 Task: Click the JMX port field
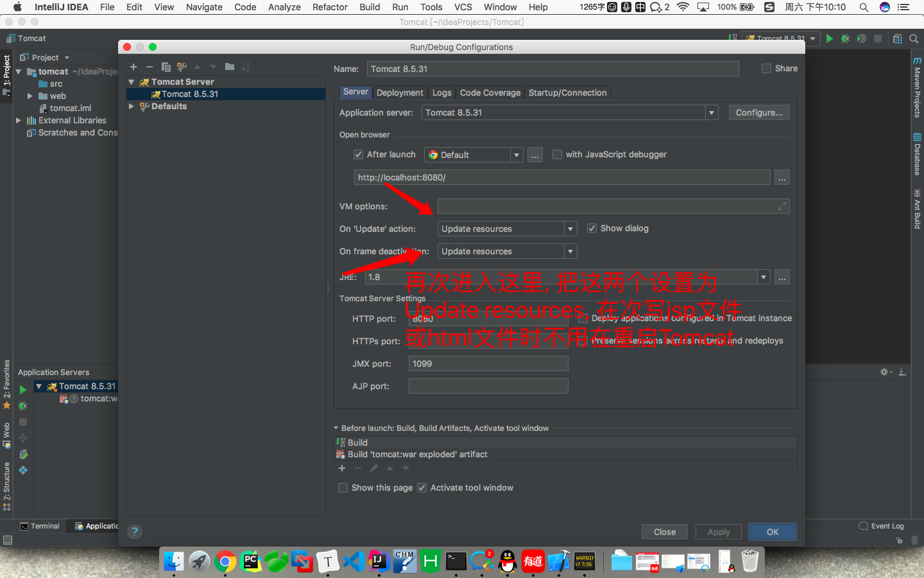coord(488,363)
